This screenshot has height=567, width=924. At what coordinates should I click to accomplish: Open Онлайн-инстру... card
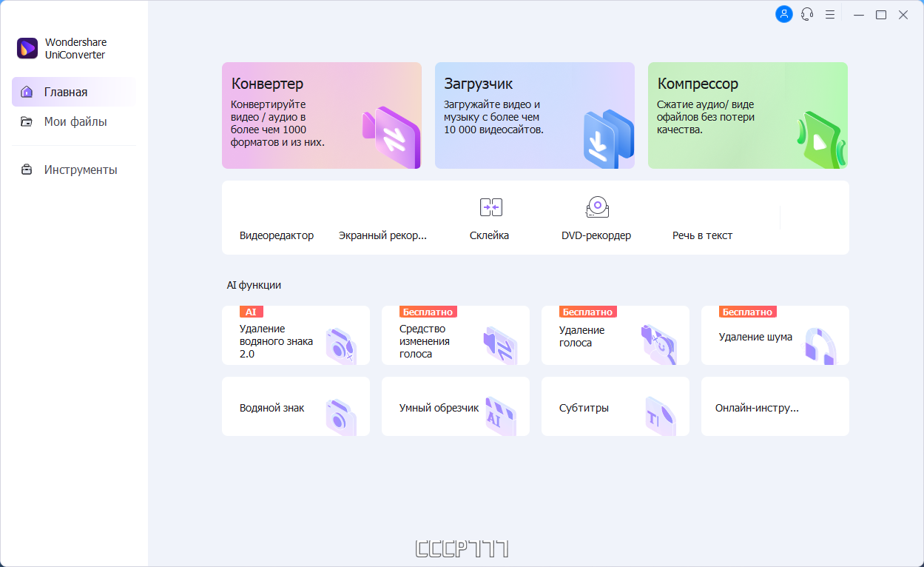click(775, 406)
